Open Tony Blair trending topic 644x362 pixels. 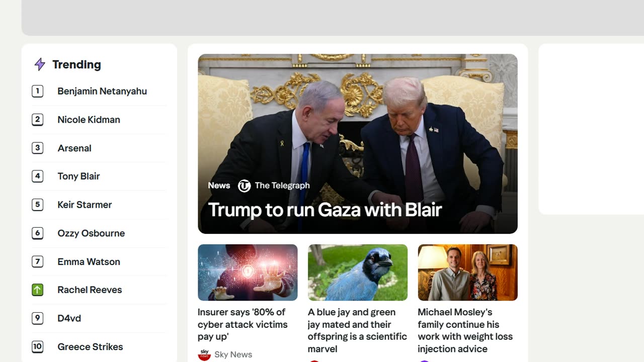(x=78, y=176)
